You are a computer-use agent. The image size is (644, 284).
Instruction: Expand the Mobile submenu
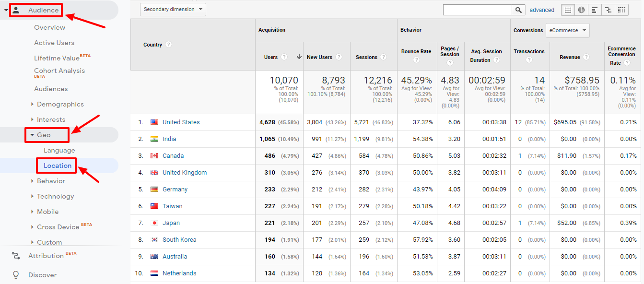(32, 212)
